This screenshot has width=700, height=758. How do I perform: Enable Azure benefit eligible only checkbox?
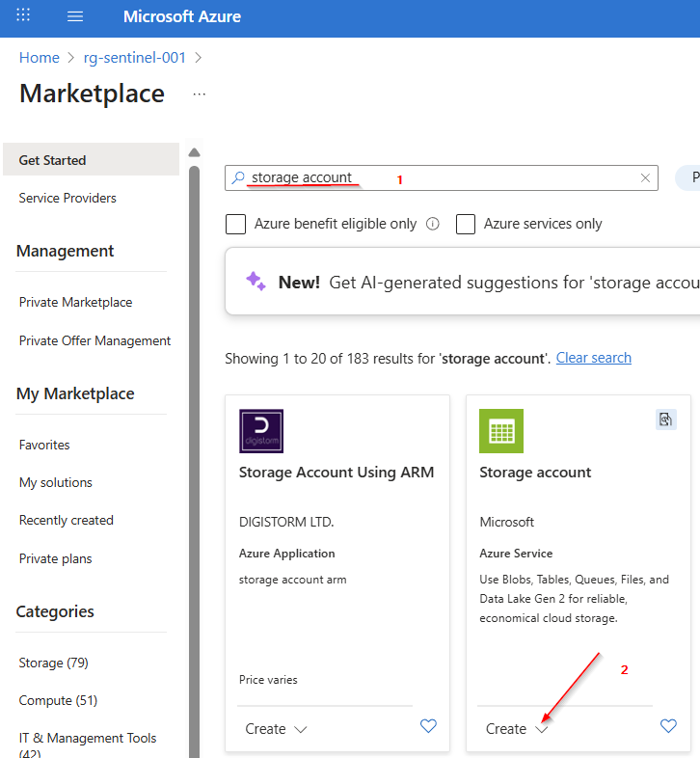[x=235, y=224]
